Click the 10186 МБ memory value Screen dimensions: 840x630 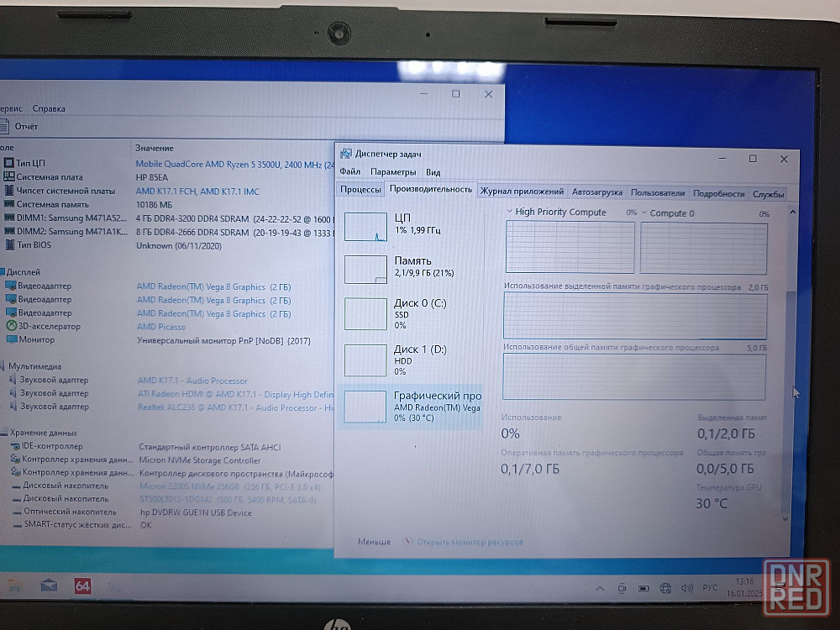pyautogui.click(x=154, y=205)
